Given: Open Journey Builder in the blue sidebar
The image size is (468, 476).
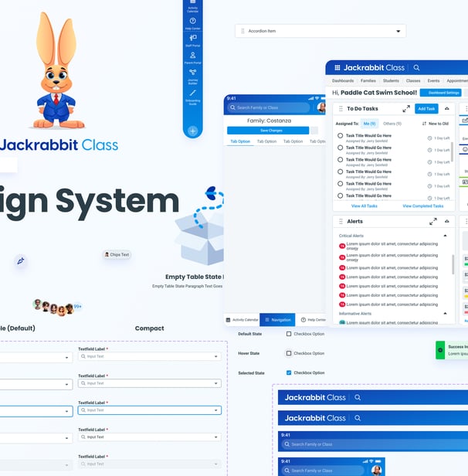Looking at the screenshot, I should (192, 76).
